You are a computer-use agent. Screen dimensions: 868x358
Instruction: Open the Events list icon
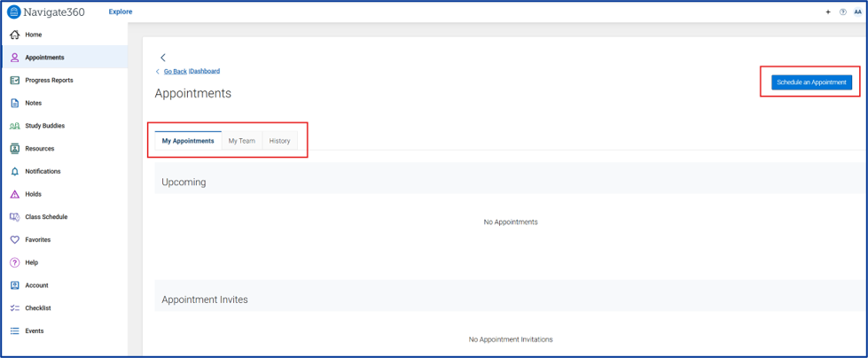coord(15,331)
